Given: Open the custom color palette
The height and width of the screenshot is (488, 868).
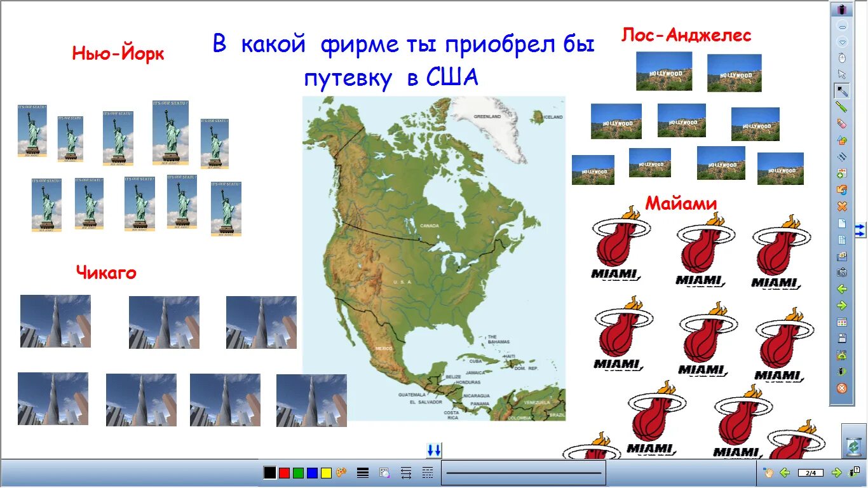Looking at the screenshot, I should click(341, 473).
